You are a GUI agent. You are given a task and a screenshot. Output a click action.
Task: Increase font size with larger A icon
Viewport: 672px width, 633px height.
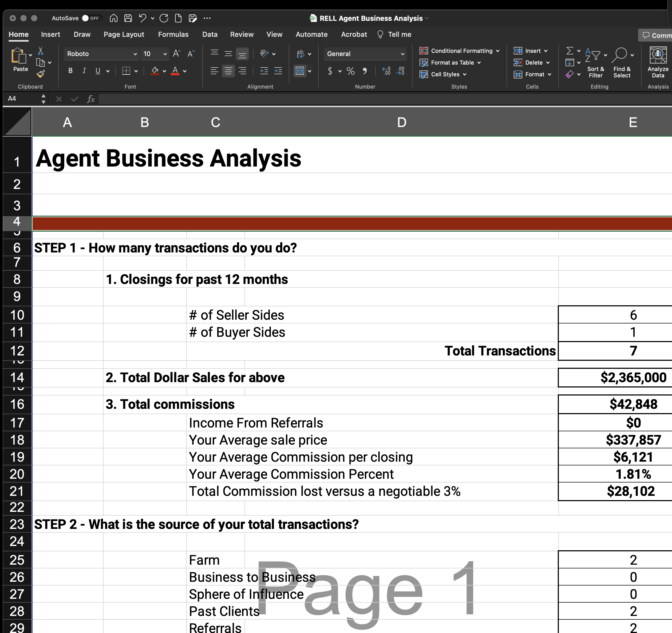tap(177, 53)
